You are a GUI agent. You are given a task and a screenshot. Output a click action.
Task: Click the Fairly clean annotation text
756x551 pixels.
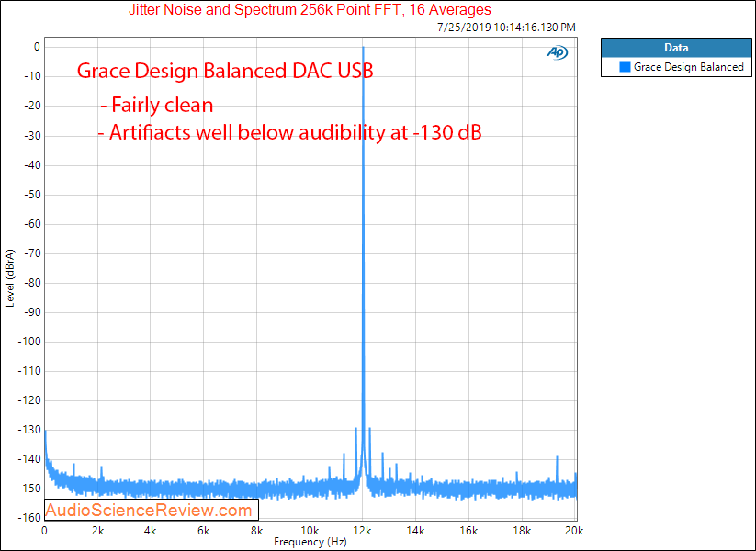[x=157, y=105]
